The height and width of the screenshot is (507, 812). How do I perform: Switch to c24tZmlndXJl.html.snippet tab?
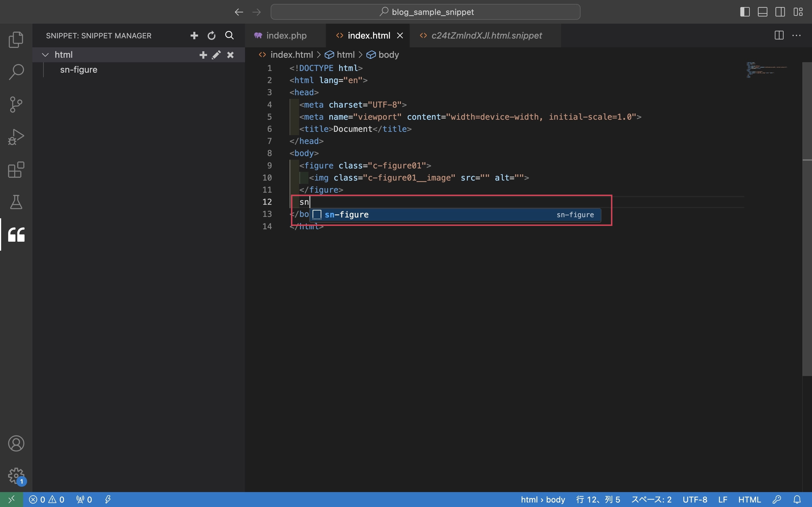(x=486, y=35)
